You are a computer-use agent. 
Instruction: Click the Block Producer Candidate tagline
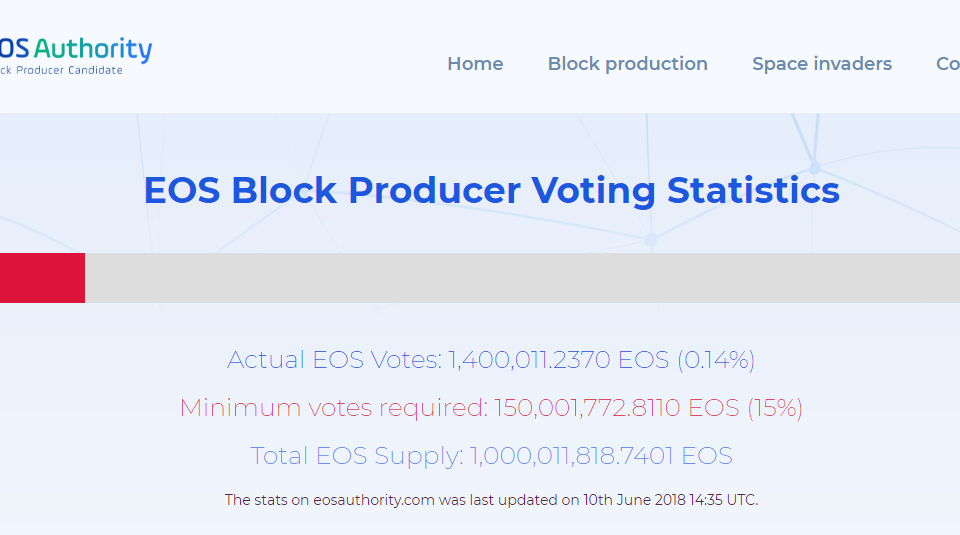coord(61,70)
